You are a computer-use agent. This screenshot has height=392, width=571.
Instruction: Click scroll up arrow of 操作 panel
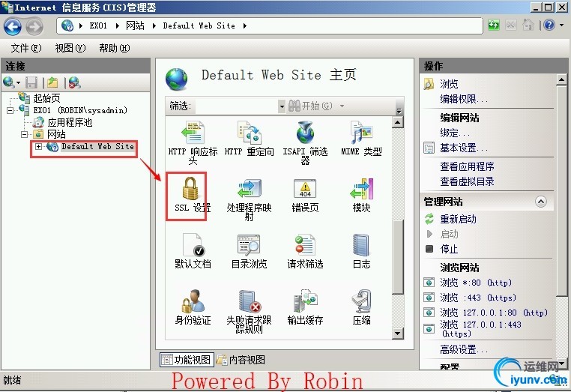coord(561,79)
